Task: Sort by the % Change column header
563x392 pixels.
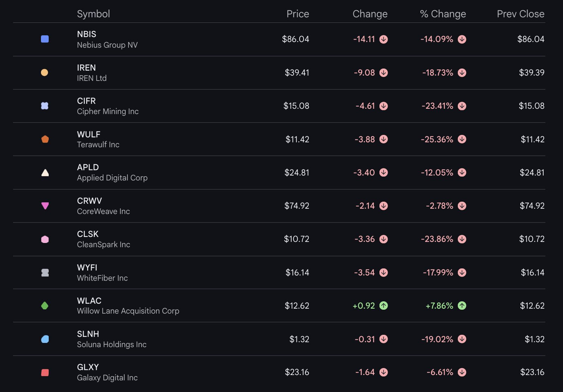Action: coord(443,14)
